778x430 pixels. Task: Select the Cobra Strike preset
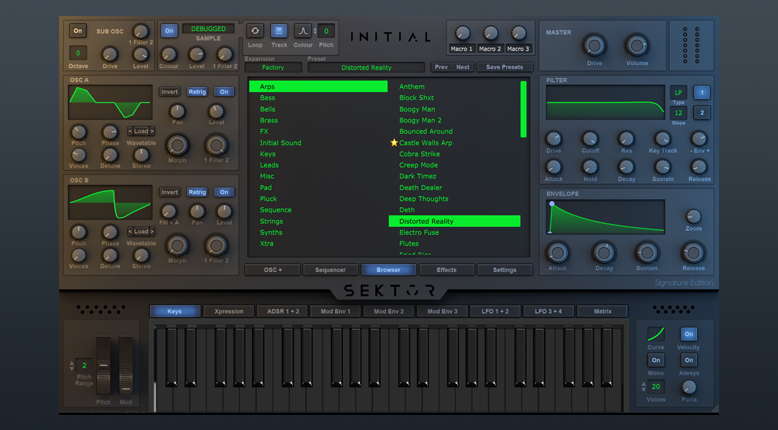coord(419,154)
